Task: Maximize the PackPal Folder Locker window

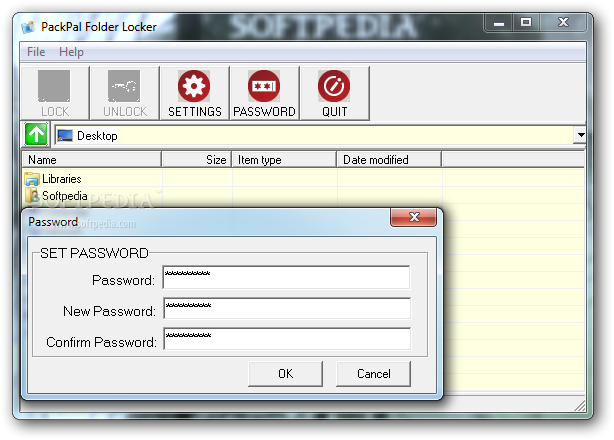Action: coord(526,23)
